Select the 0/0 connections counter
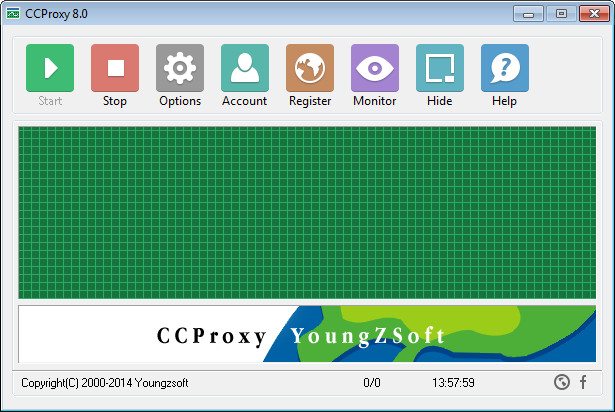The height and width of the screenshot is (412, 615). pos(372,383)
